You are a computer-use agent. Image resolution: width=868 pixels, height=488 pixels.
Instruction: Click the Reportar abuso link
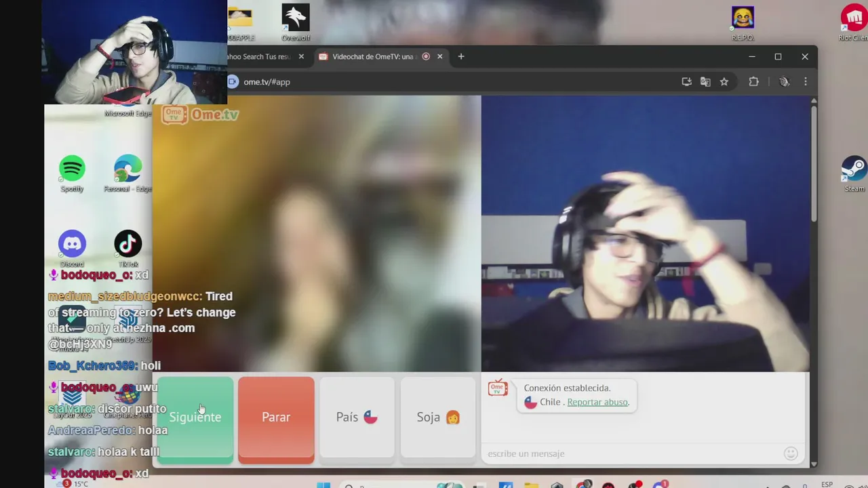point(597,402)
